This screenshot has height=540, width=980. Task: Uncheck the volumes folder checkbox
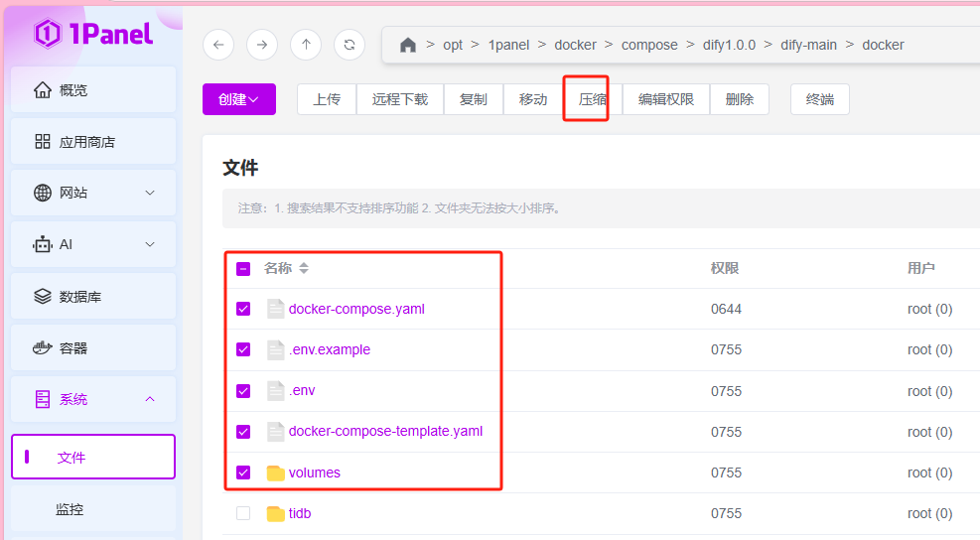[243, 472]
